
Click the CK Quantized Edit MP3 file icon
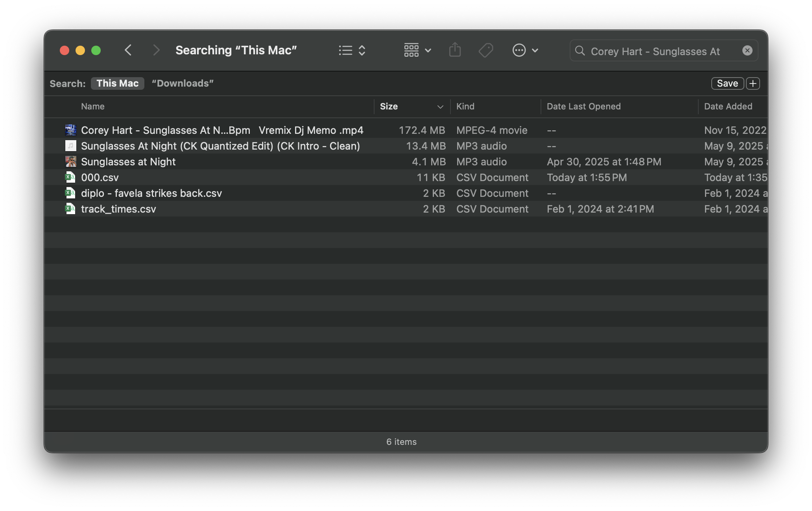70,146
